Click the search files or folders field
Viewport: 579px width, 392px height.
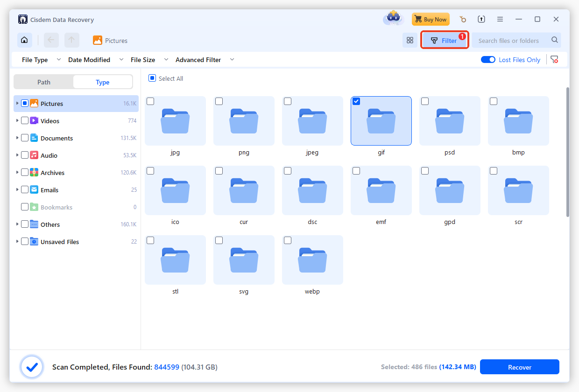509,40
